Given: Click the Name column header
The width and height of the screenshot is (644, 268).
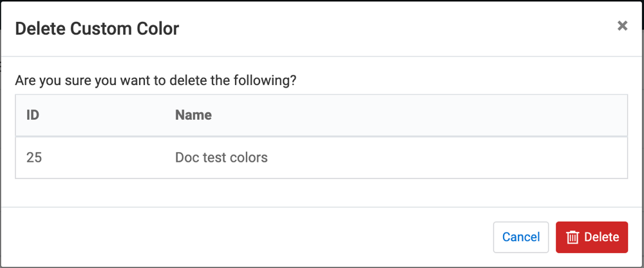Looking at the screenshot, I should pos(193,115).
